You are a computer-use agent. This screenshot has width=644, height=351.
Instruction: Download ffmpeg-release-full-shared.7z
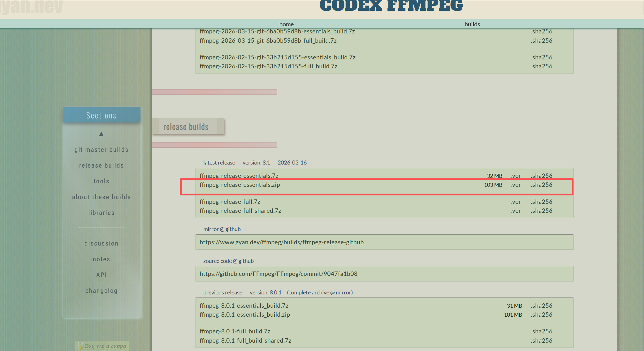pyautogui.click(x=240, y=211)
